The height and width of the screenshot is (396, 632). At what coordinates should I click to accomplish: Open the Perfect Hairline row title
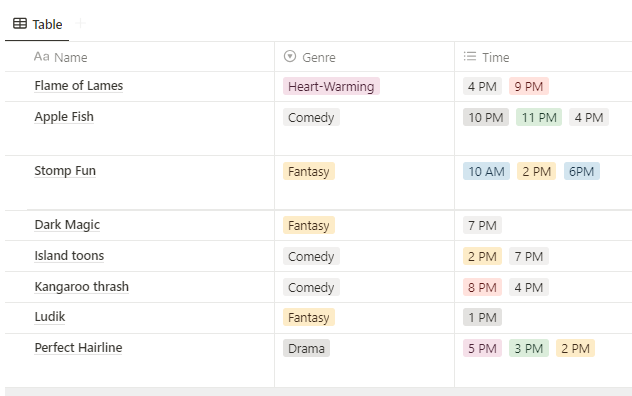[78, 348]
